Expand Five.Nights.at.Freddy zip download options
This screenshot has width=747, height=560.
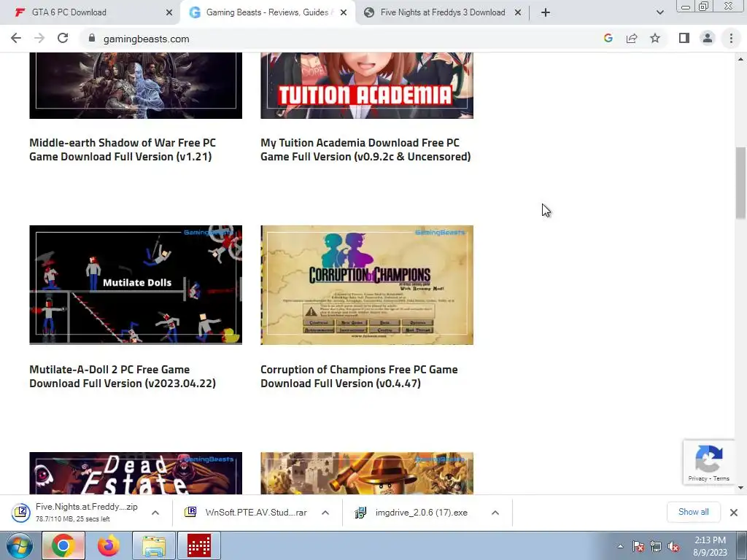click(x=155, y=513)
